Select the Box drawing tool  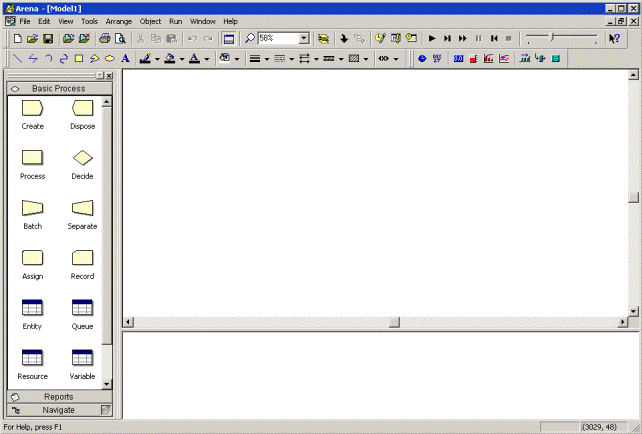click(x=79, y=59)
